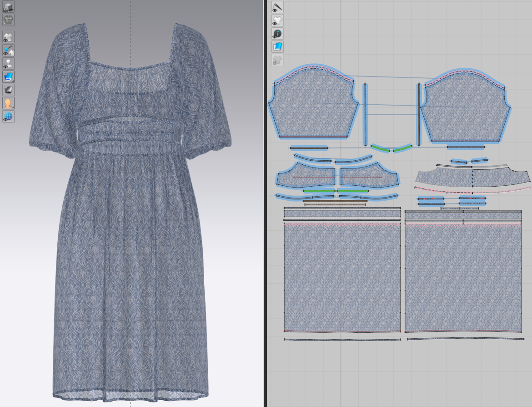Select the left front bodice pattern piece
The width and height of the screenshot is (532, 407).
pyautogui.click(x=306, y=175)
